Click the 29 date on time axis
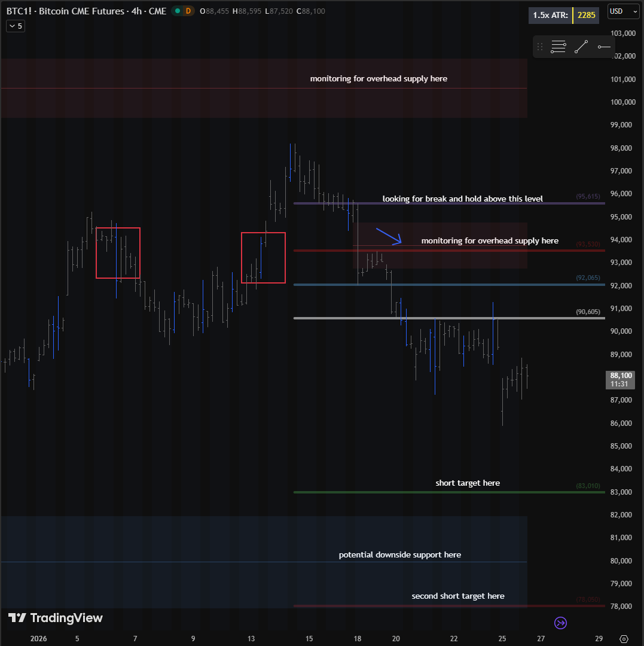The image size is (644, 646). click(x=599, y=639)
